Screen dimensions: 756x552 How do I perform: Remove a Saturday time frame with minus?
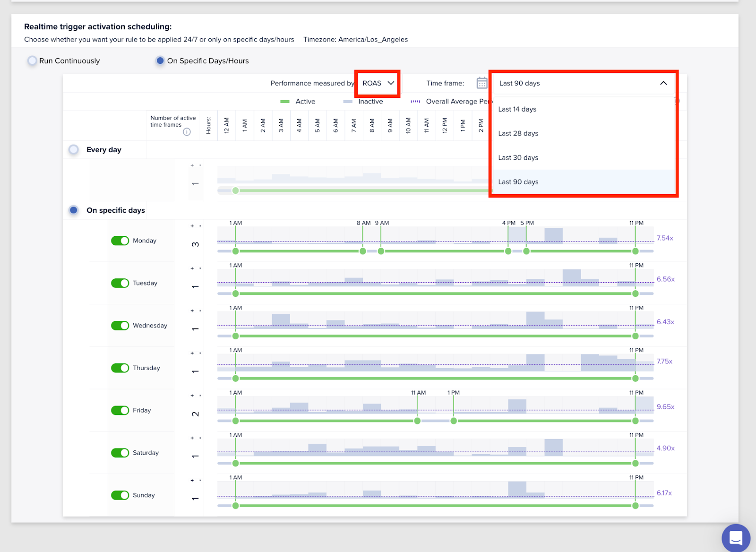point(200,438)
